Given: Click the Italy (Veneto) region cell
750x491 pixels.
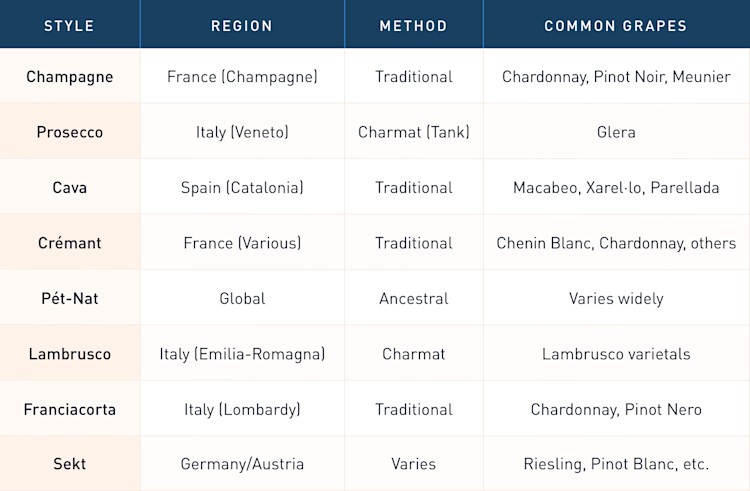Looking at the screenshot, I should [x=243, y=132].
